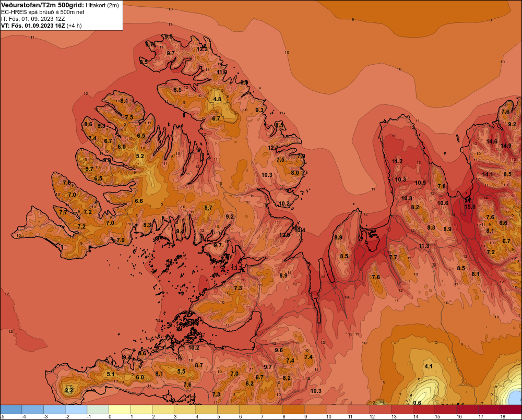522x420 pixels.
Task: Click the 15.6 temperature value
Action: [x=470, y=207]
